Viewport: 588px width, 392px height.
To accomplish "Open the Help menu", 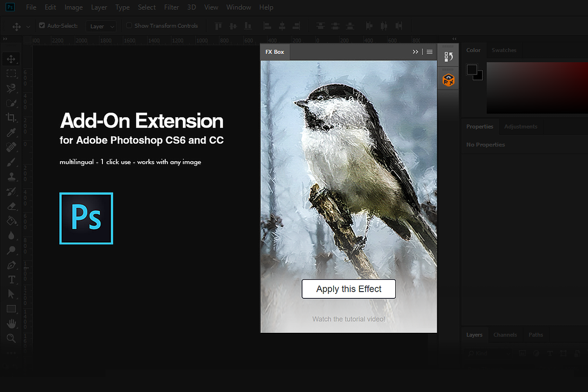I will [266, 7].
